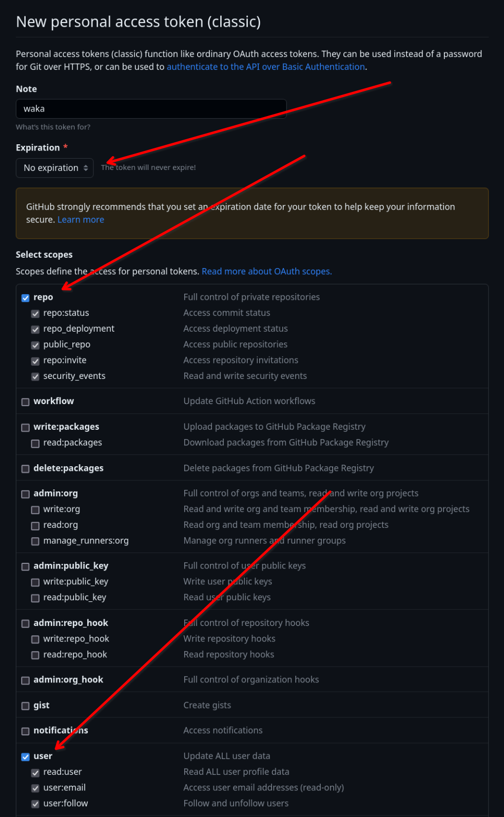
Task: Check the write:packages scope
Action: [26, 428]
